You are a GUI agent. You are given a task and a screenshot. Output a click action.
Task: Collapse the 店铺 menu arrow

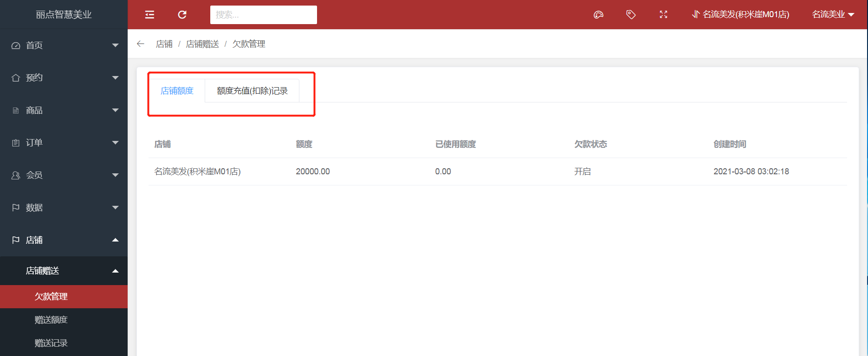point(116,240)
